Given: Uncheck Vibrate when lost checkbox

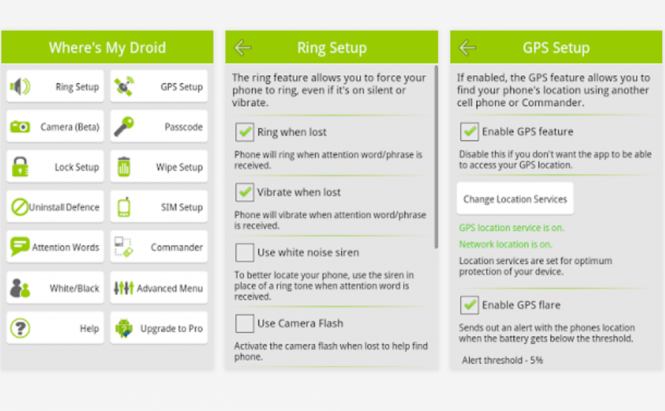Looking at the screenshot, I should click(x=245, y=192).
